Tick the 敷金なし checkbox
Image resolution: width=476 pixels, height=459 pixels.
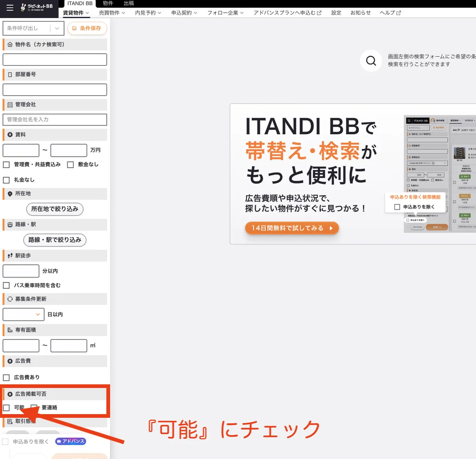click(x=71, y=164)
